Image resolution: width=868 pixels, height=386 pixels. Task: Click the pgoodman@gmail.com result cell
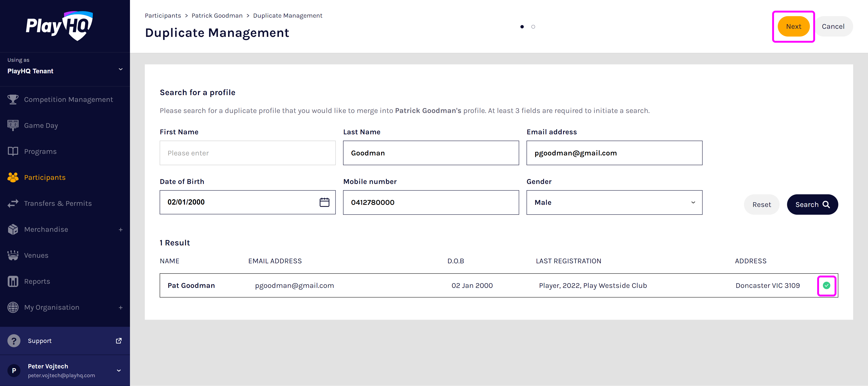pos(295,286)
